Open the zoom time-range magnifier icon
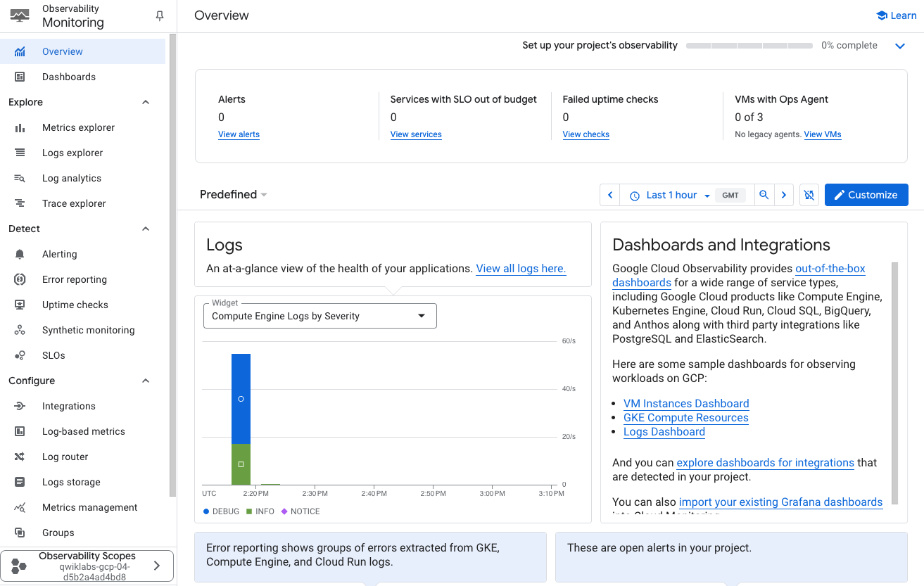Screen dimensions: 924x586 click(764, 195)
